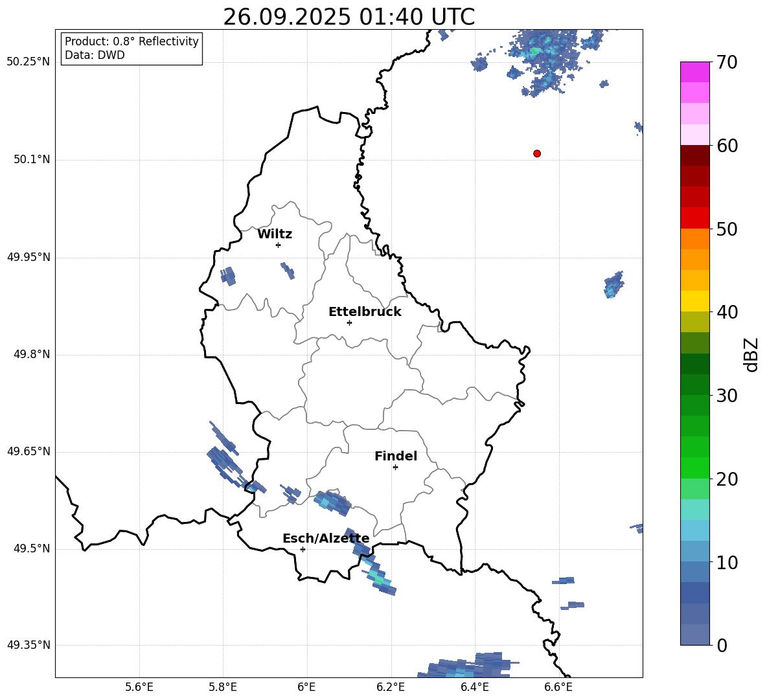Click the cross marker below Findel
Viewport: 767px width, 700px height.
tap(395, 468)
